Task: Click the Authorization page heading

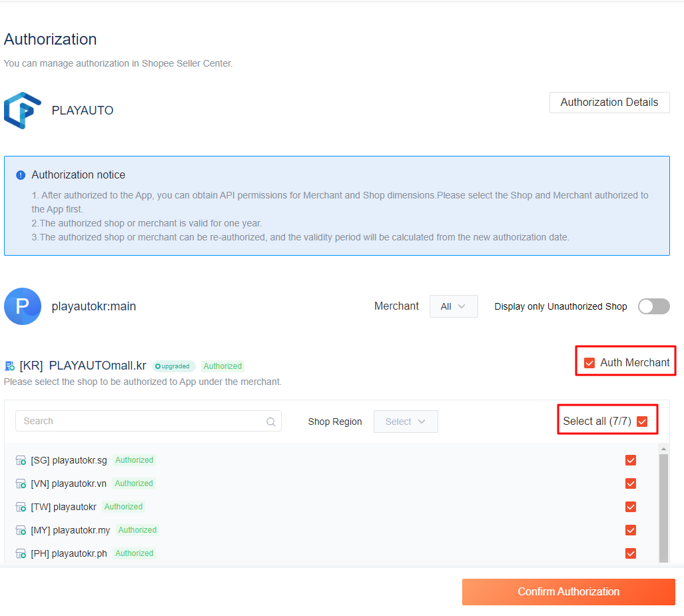Action: (50, 39)
